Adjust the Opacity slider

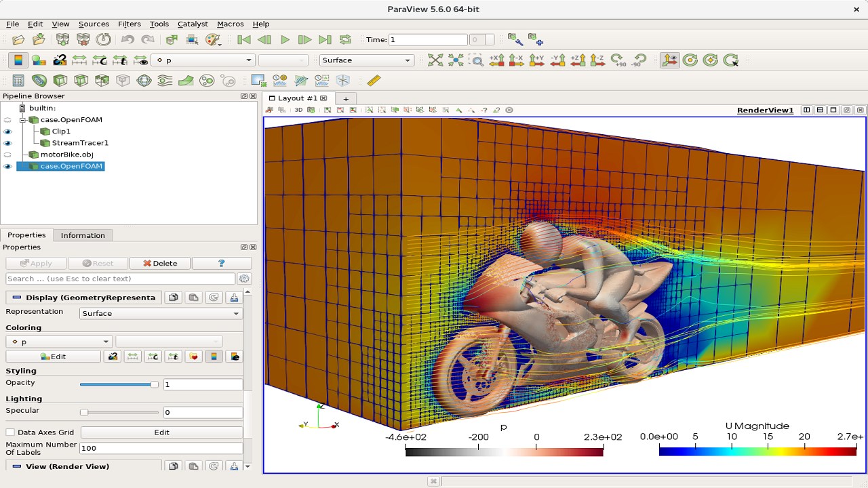119,384
